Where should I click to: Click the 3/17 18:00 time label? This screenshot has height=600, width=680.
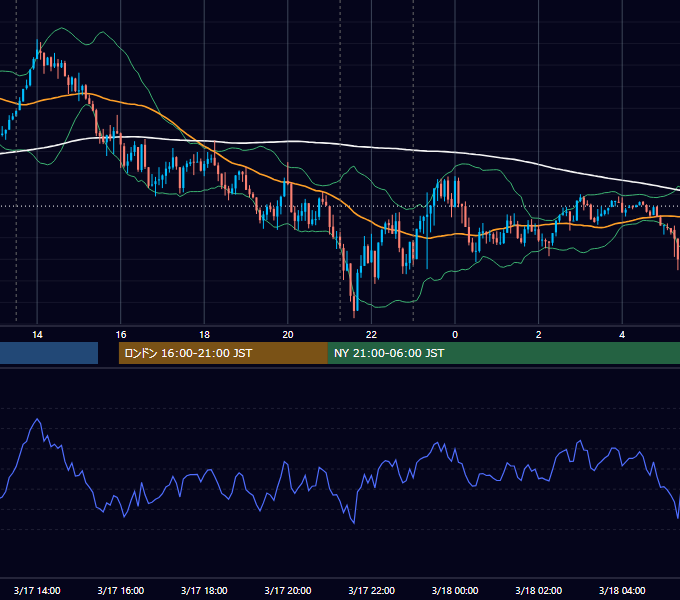coord(204,590)
